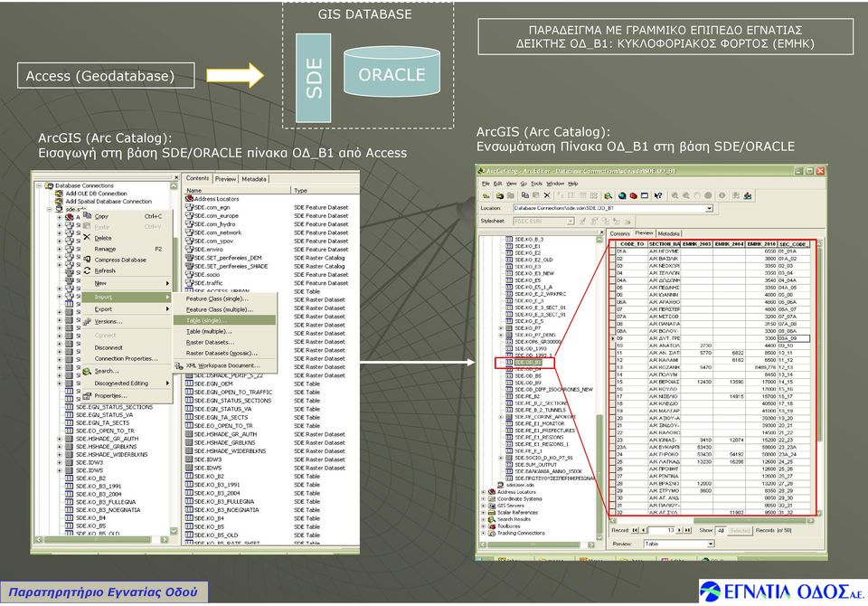Select SDE.EGN_OPEN_TO_TRAFFIC in Contents list
Viewport: 868px width, 606px height.
click(233, 393)
